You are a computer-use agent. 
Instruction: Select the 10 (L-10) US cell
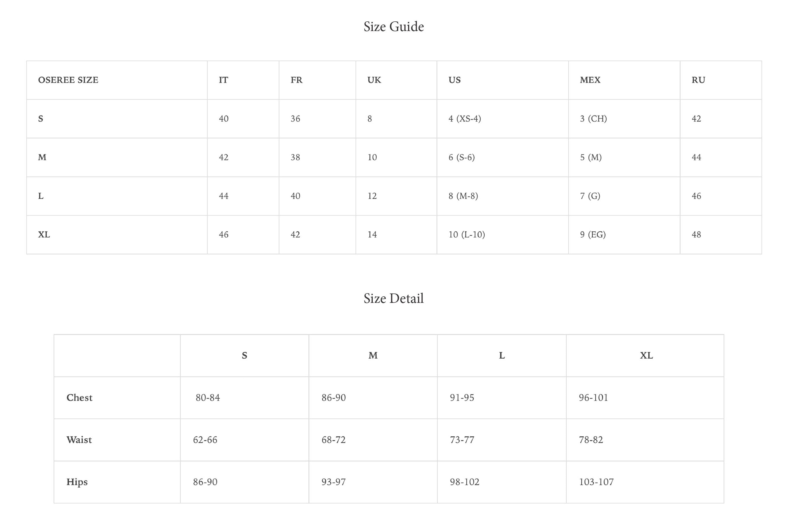(x=502, y=235)
